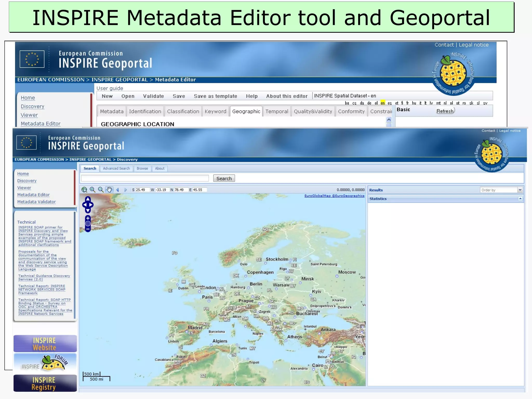This screenshot has height=399, width=532.
Task: Open the INSPIRE Website banner
Action: coord(45,344)
